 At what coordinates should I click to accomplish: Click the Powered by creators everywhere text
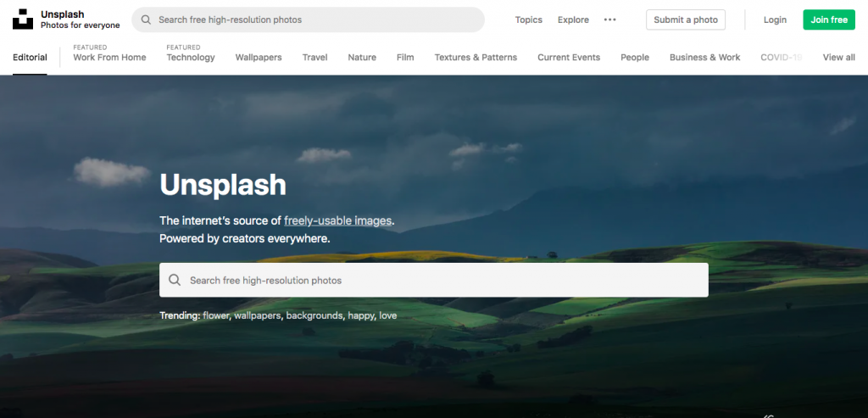point(245,238)
